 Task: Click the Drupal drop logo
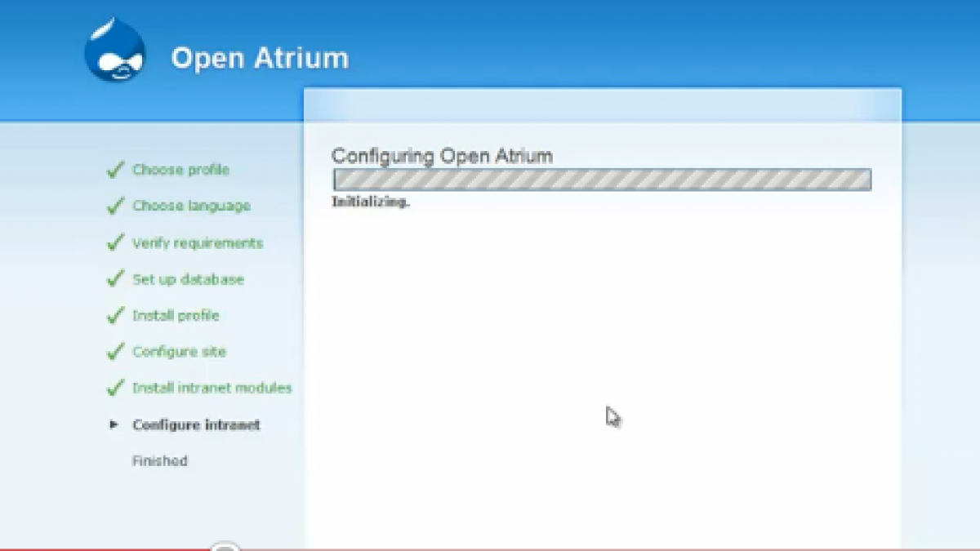[114, 51]
